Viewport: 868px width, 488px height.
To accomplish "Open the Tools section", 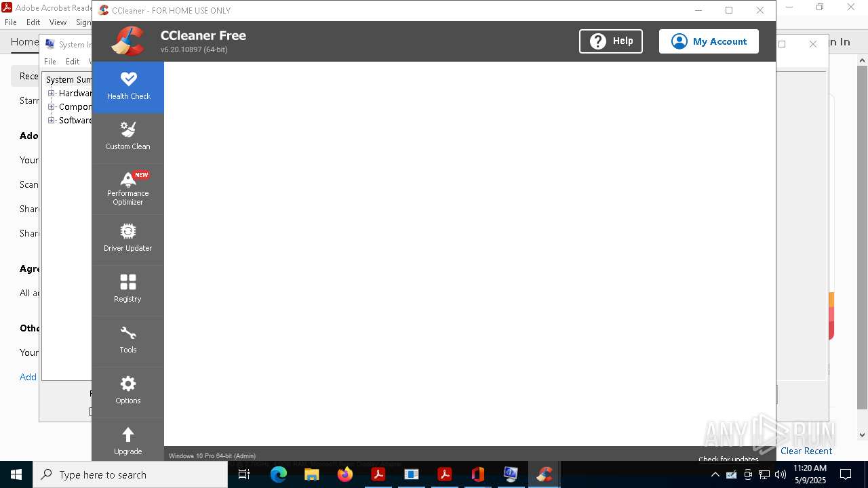I will pyautogui.click(x=128, y=341).
